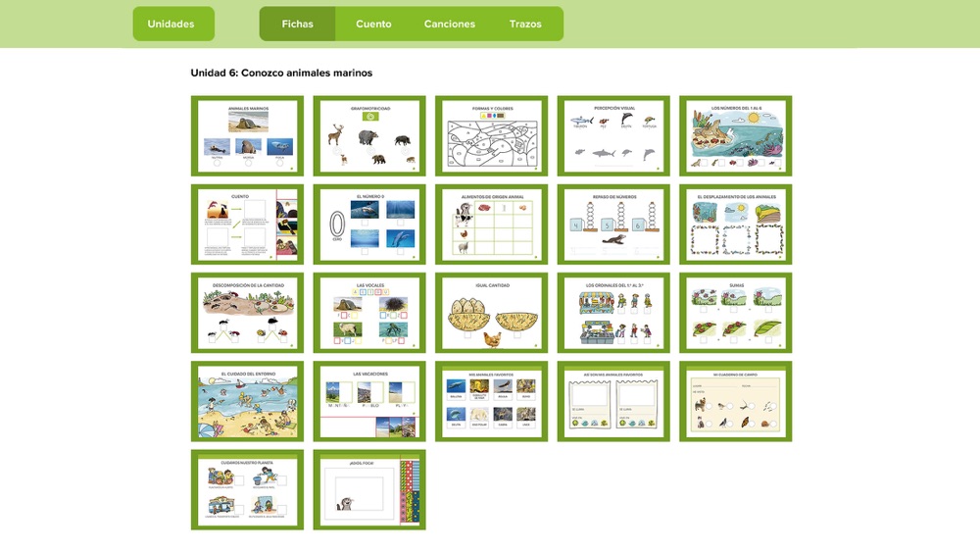Open the Formas y Colores worksheet
Image resolution: width=980 pixels, height=552 pixels.
pyautogui.click(x=491, y=135)
